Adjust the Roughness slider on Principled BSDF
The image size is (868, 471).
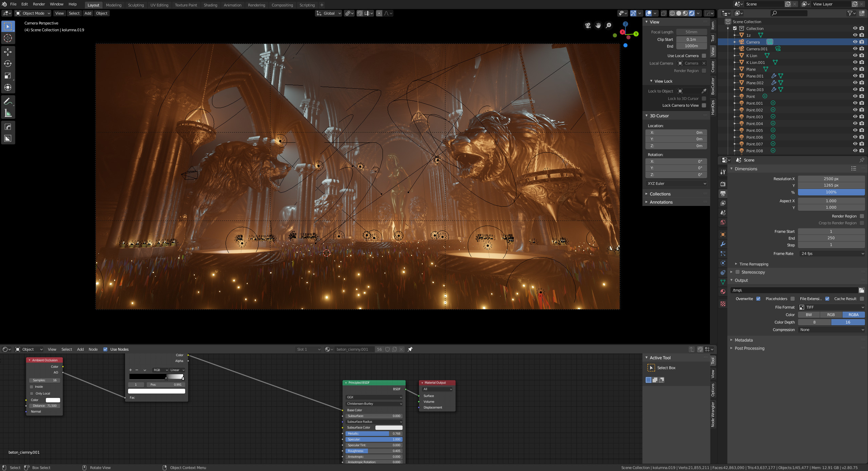coord(374,451)
